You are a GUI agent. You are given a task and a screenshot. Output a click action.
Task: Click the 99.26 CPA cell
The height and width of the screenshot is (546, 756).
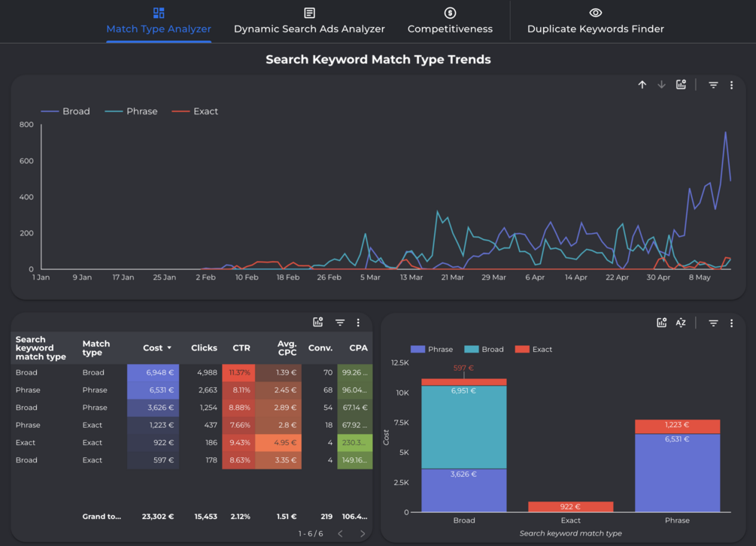point(355,372)
